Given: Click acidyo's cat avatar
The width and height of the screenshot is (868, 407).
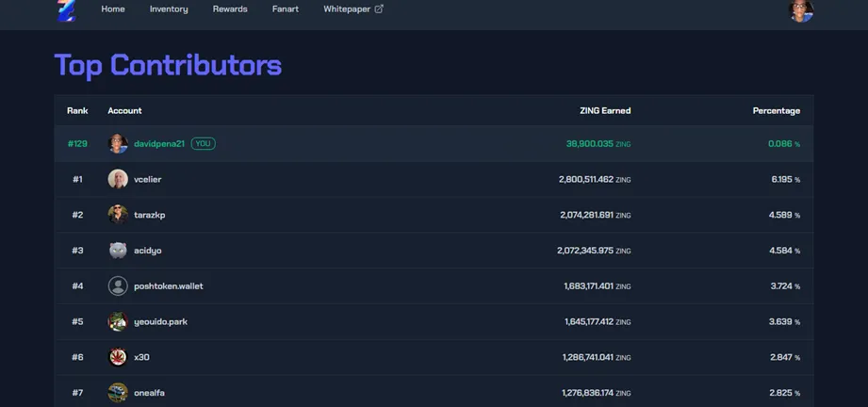Looking at the screenshot, I should [118, 251].
